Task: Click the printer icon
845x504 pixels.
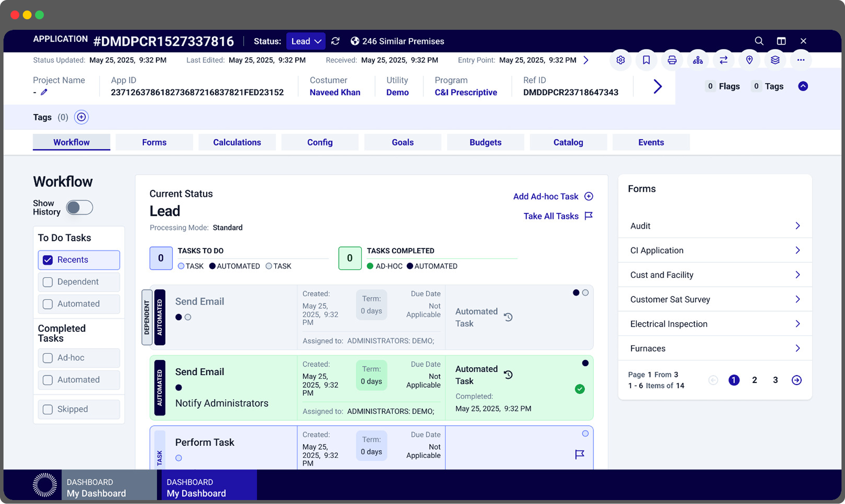Action: (672, 60)
